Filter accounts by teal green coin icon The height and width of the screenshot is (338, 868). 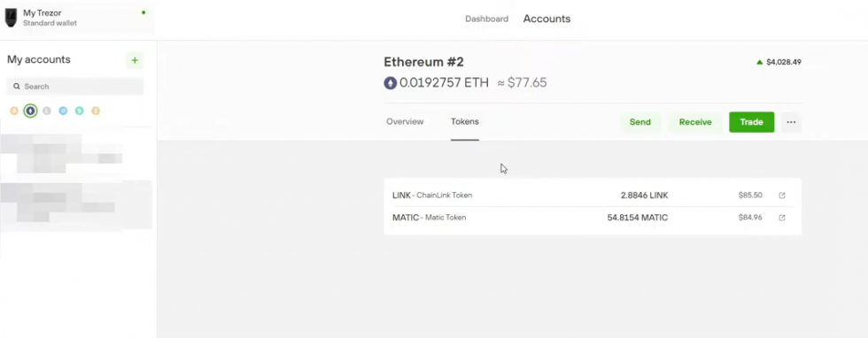coord(79,111)
